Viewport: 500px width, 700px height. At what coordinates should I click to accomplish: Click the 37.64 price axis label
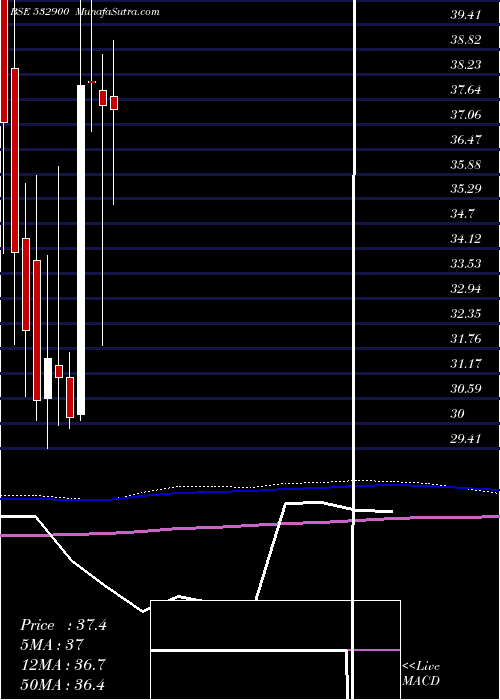point(465,90)
